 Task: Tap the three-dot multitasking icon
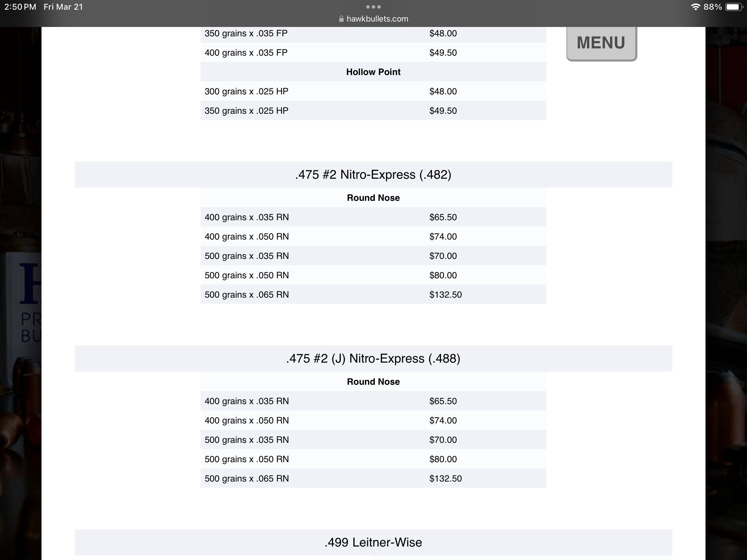[373, 7]
